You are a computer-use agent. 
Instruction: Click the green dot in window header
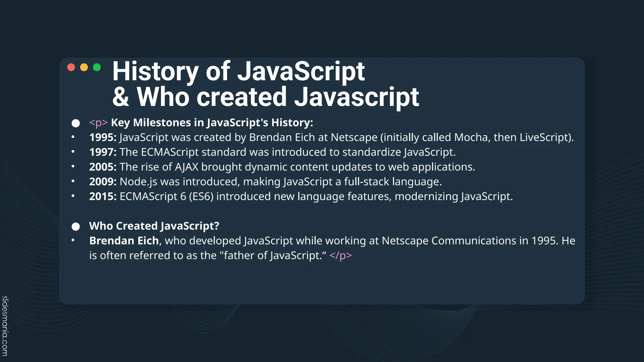coord(97,67)
